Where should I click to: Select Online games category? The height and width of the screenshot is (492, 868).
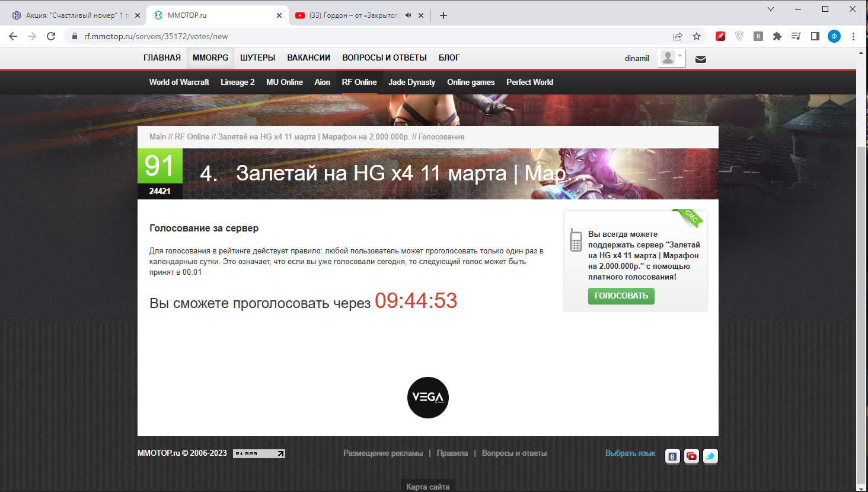coord(471,82)
